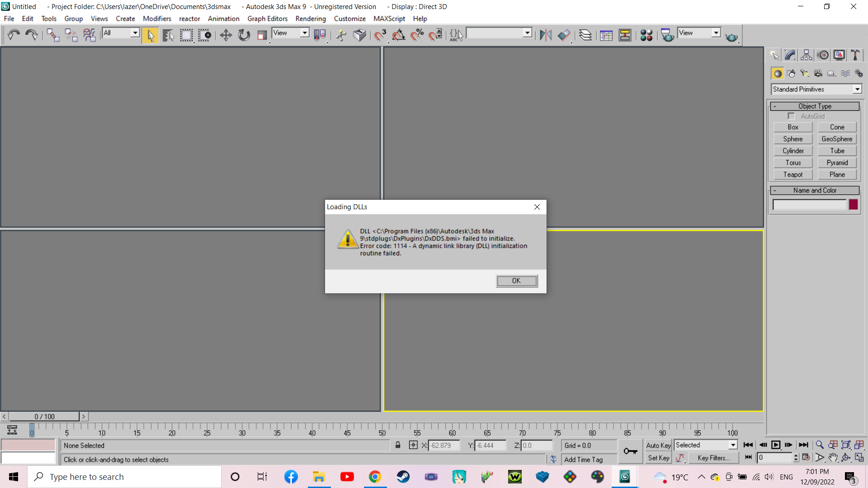Toggle the Auto Key animation mode
Screen dimensions: 868x488
(658, 445)
